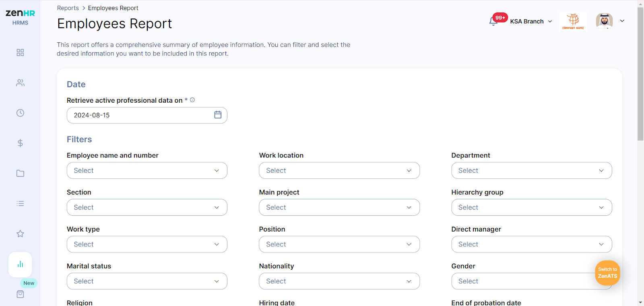Open the reports bar chart icon in sidebar
Screen dimensions: 644x306
coord(20,265)
